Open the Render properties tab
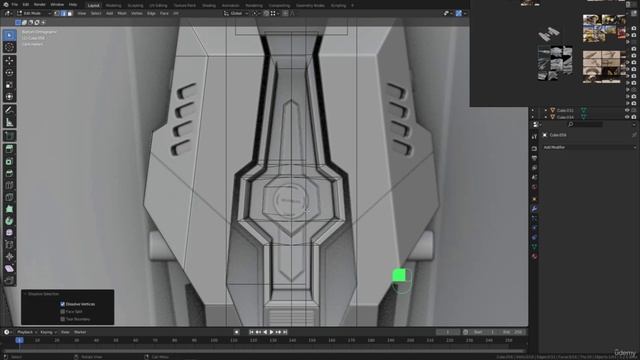The width and height of the screenshot is (640, 360). click(534, 149)
